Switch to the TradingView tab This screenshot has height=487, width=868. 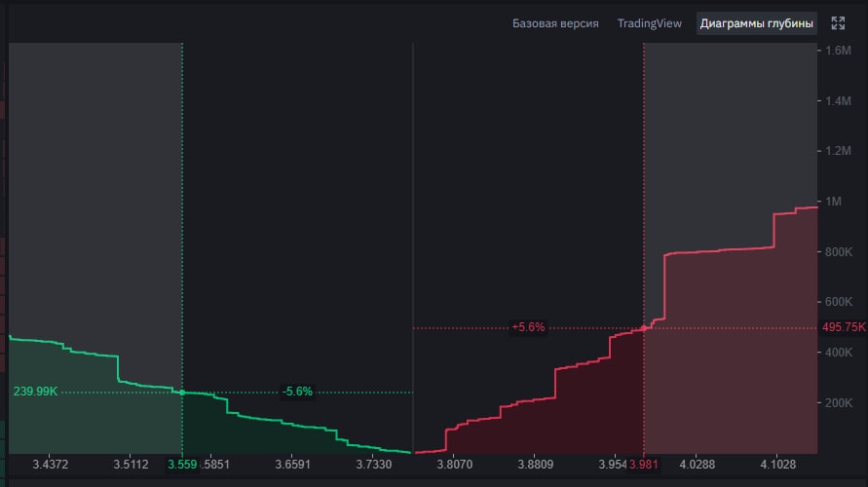[x=650, y=23]
